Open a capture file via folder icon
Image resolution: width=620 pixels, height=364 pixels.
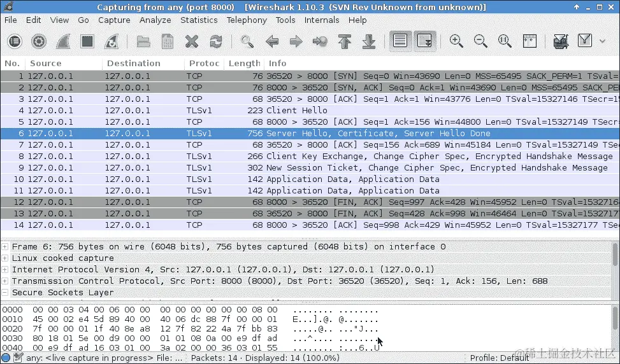pyautogui.click(x=143, y=41)
